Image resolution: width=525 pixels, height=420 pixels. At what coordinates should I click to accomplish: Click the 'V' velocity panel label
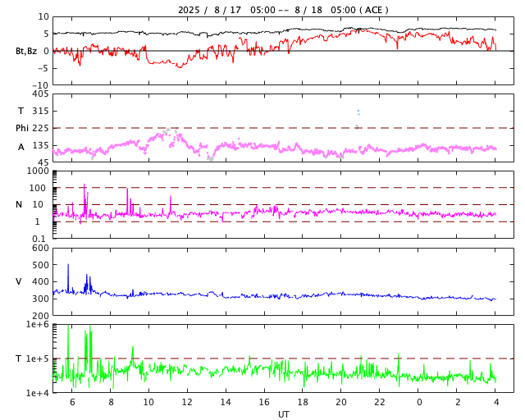point(19,281)
